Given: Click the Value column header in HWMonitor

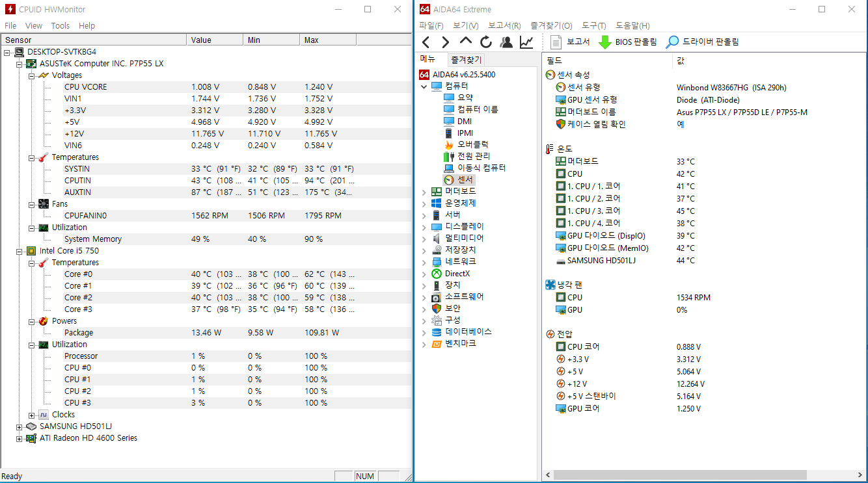Looking at the screenshot, I should pos(215,40).
